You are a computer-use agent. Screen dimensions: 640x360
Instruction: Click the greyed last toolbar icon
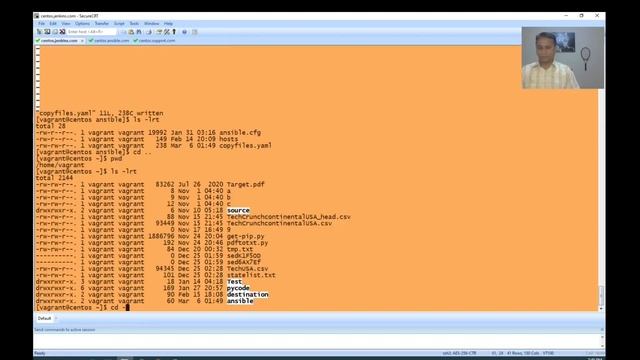[195, 31]
